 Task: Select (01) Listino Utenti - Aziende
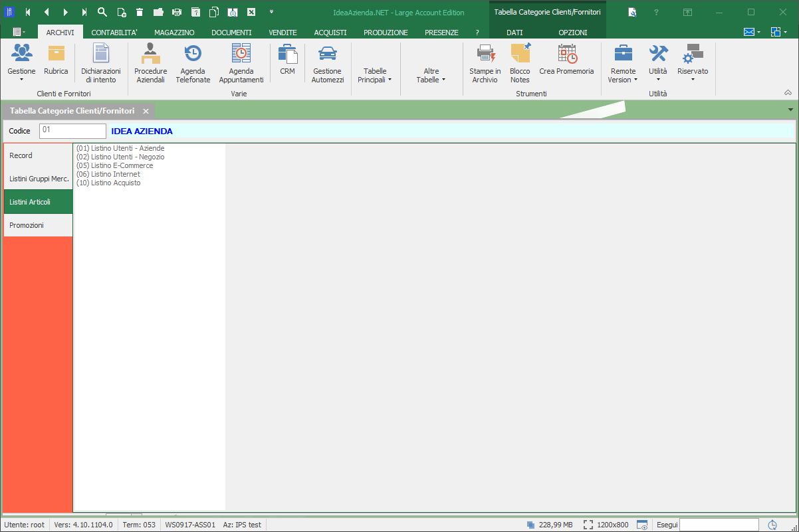[120, 148]
